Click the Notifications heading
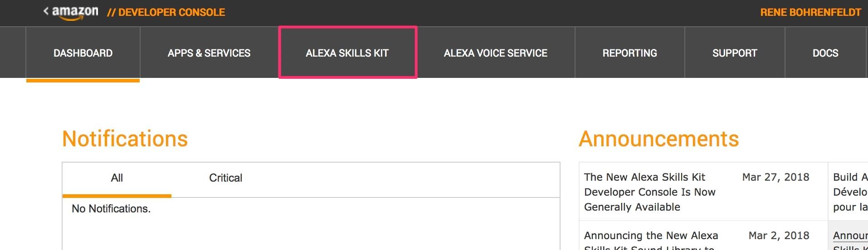This screenshot has width=868, height=250. click(125, 139)
